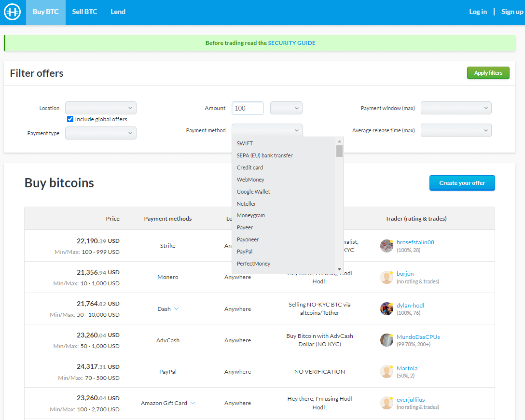Open brosefstalin08 trader profile link

(415, 242)
